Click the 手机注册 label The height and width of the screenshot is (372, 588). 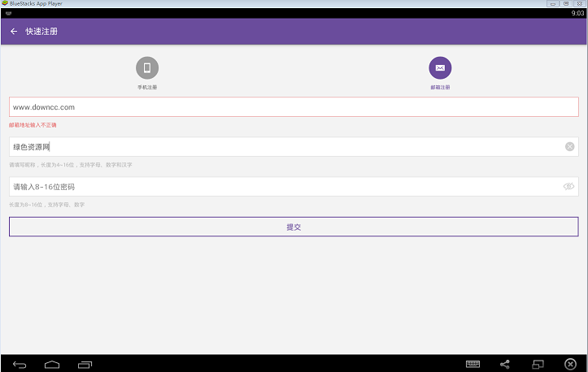[147, 87]
